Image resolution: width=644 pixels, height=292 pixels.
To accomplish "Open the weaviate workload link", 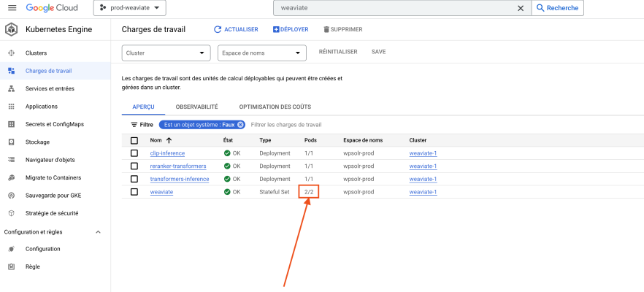I will point(161,192).
